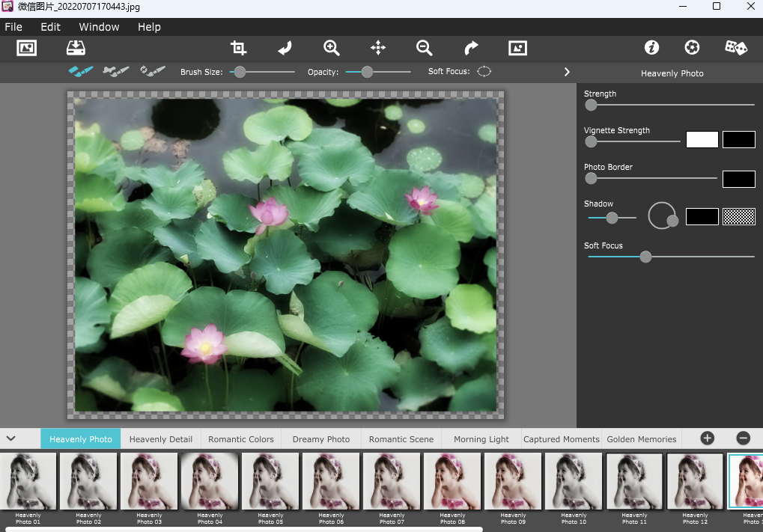Screen dimensions: 763x532
Task: Click the zoom in magnifier
Action: [x=332, y=48]
